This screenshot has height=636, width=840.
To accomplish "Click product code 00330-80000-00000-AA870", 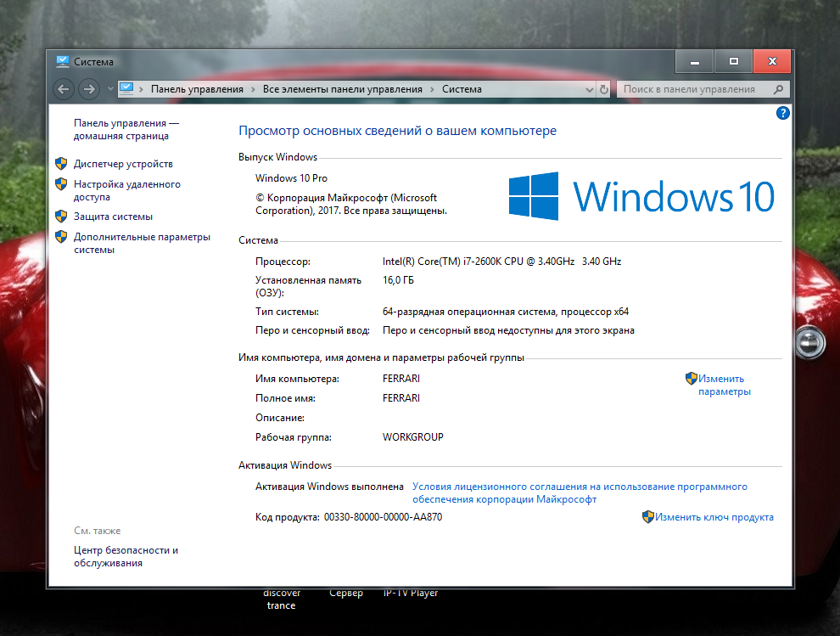I will point(383,517).
